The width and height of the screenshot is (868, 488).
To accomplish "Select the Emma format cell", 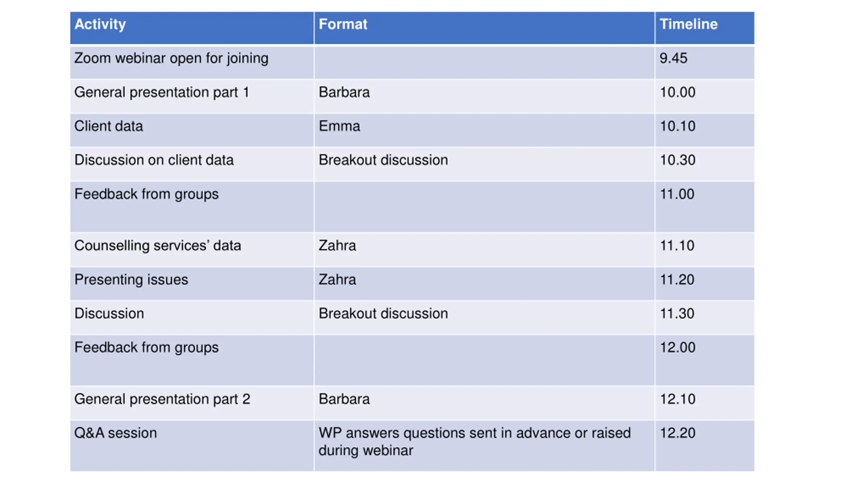I will [484, 130].
